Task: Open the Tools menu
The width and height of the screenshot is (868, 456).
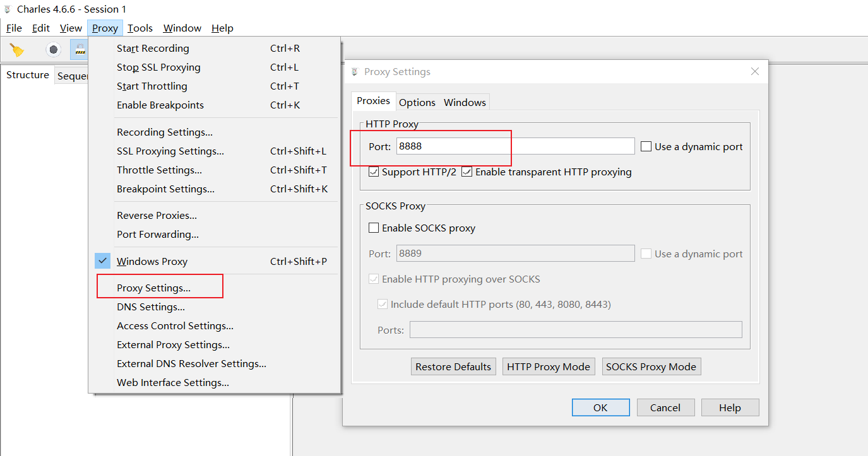Action: pyautogui.click(x=140, y=28)
